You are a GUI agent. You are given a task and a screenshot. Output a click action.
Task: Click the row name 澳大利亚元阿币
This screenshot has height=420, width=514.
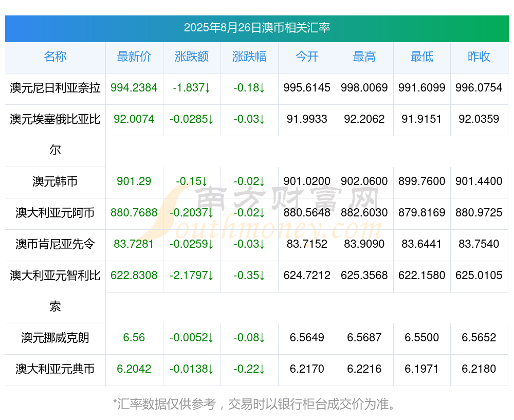(x=55, y=213)
